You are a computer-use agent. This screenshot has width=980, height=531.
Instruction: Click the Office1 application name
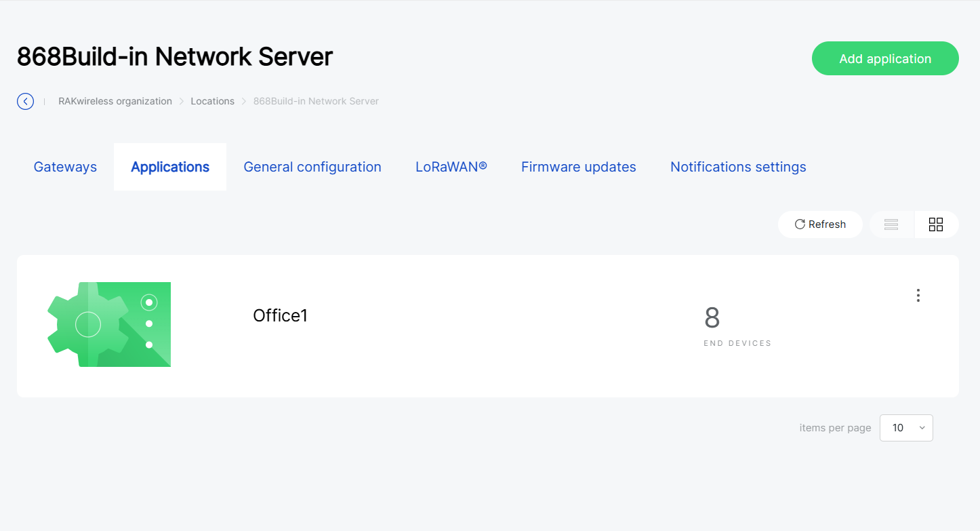(280, 315)
